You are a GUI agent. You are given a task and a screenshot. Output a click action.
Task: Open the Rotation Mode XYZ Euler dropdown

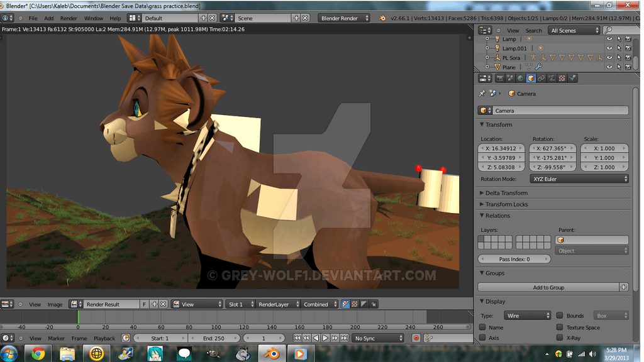(579, 179)
